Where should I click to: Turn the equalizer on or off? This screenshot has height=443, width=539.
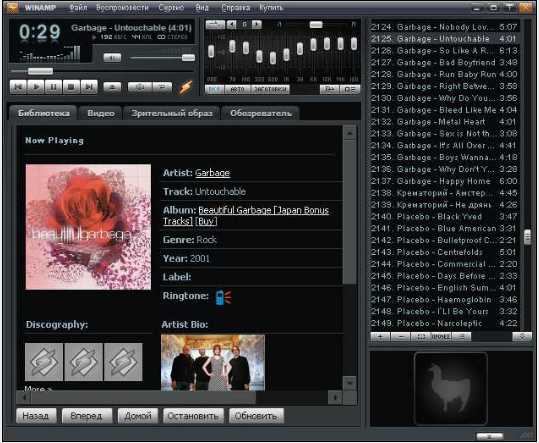click(x=214, y=89)
